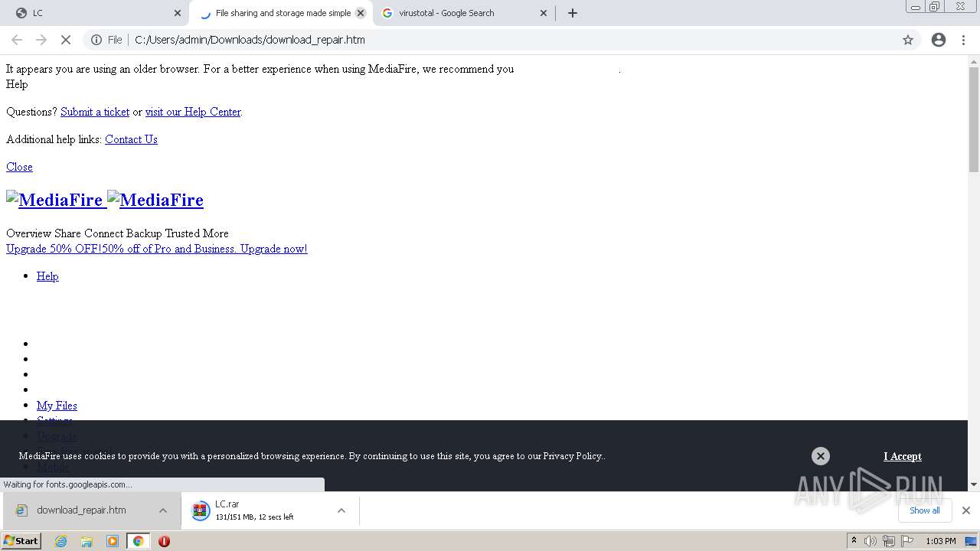980x551 pixels.
Task: Open the Windows Start menu
Action: coord(21,541)
